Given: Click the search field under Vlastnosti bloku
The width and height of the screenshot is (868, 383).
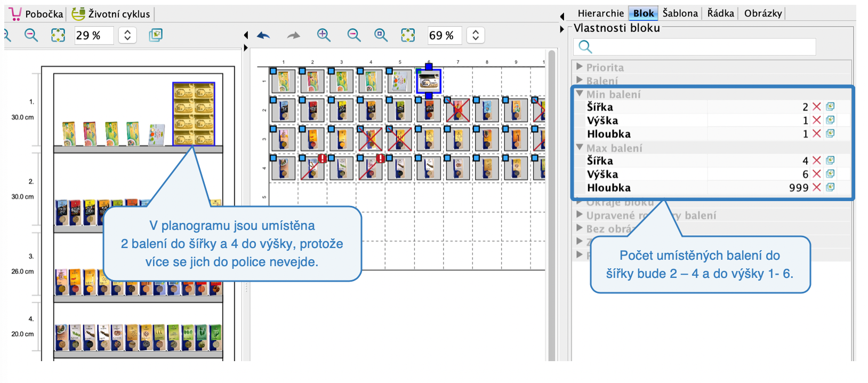Looking at the screenshot, I should point(695,47).
